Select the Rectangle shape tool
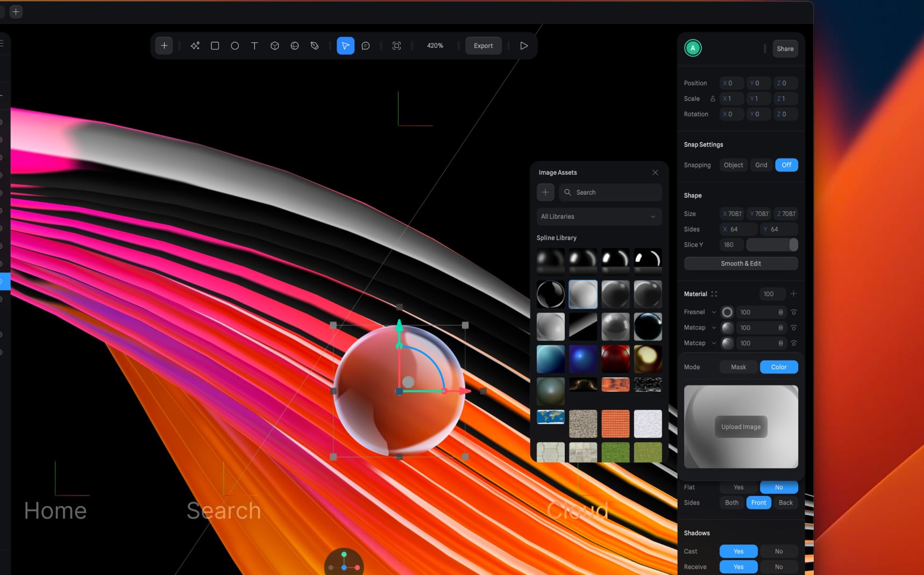The image size is (924, 575). click(x=215, y=46)
